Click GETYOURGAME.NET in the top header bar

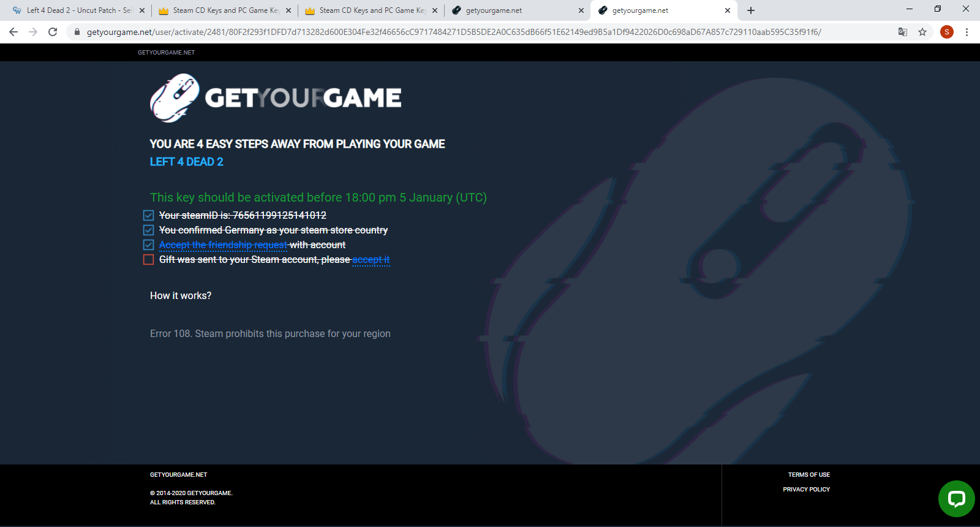coord(167,53)
